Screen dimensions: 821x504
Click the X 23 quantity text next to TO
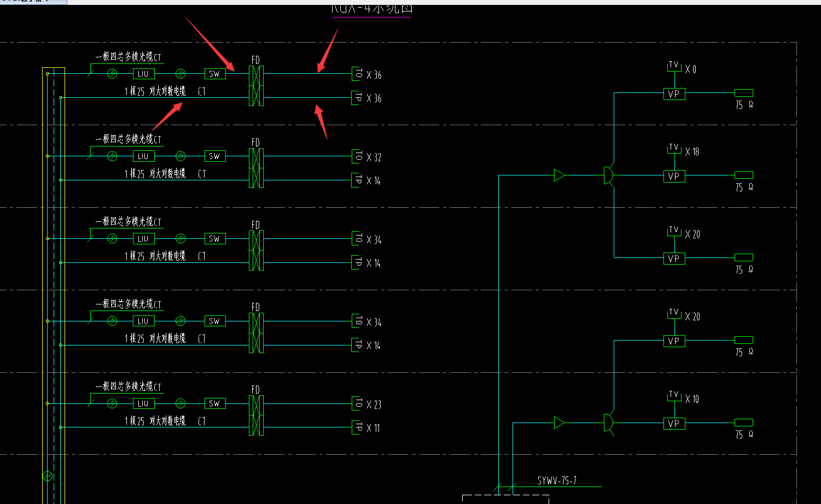(x=374, y=405)
